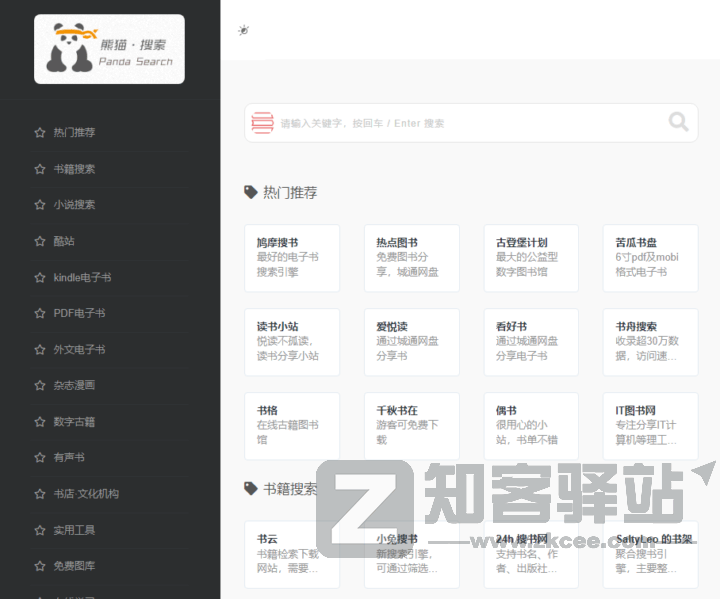
Task: Click the star icon beside 书籍搜索
Action: 40,169
